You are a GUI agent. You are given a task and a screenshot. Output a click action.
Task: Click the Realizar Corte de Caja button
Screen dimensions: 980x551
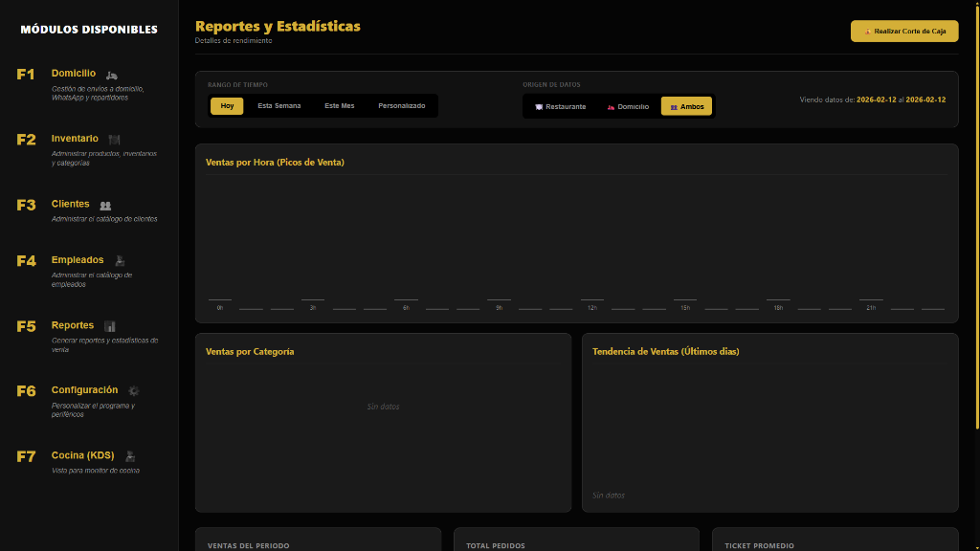coord(904,32)
